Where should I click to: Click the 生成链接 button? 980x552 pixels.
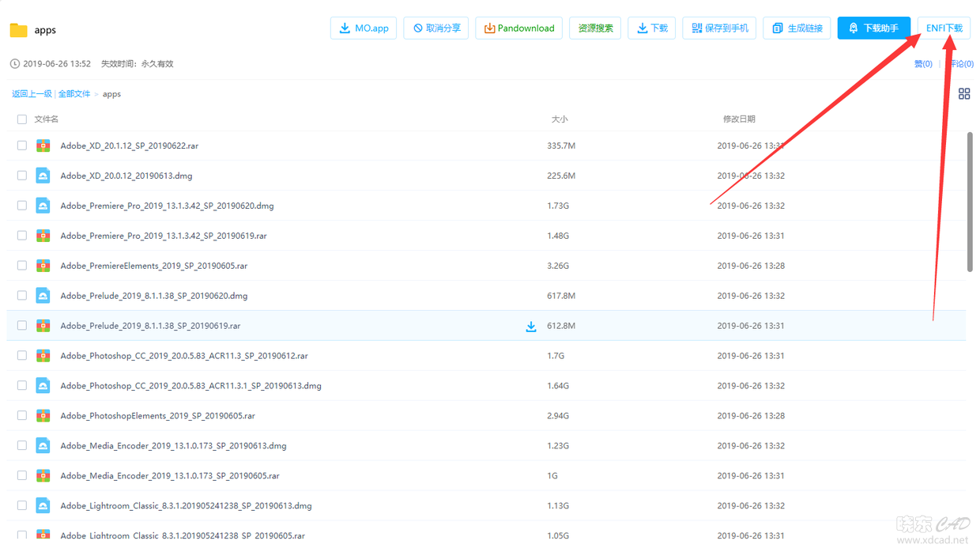[797, 28]
